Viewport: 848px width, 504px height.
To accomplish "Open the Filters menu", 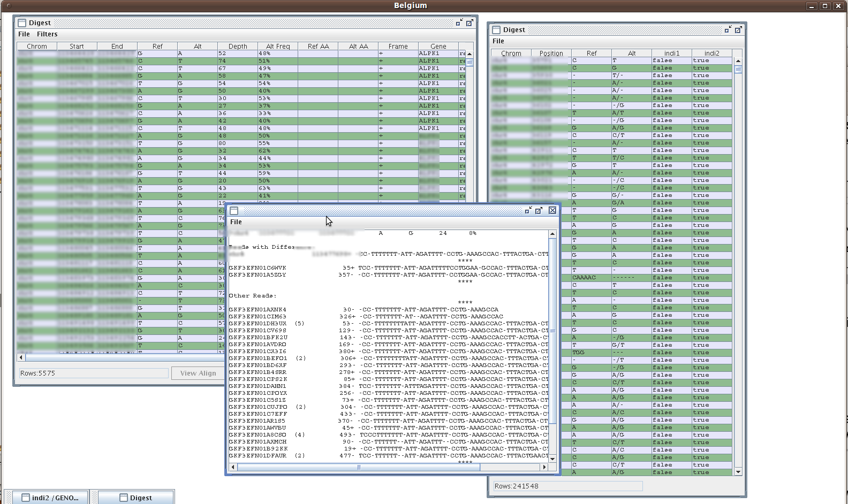I will pyautogui.click(x=47, y=34).
